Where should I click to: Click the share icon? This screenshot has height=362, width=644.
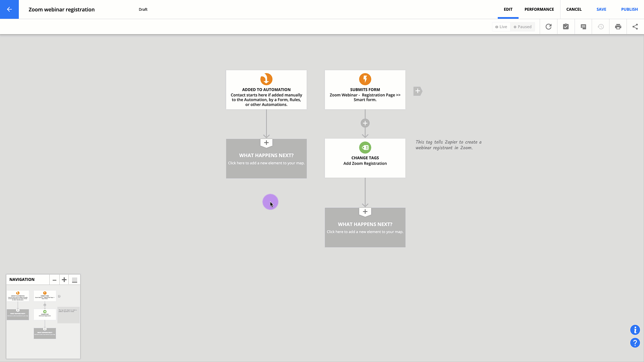click(x=635, y=27)
